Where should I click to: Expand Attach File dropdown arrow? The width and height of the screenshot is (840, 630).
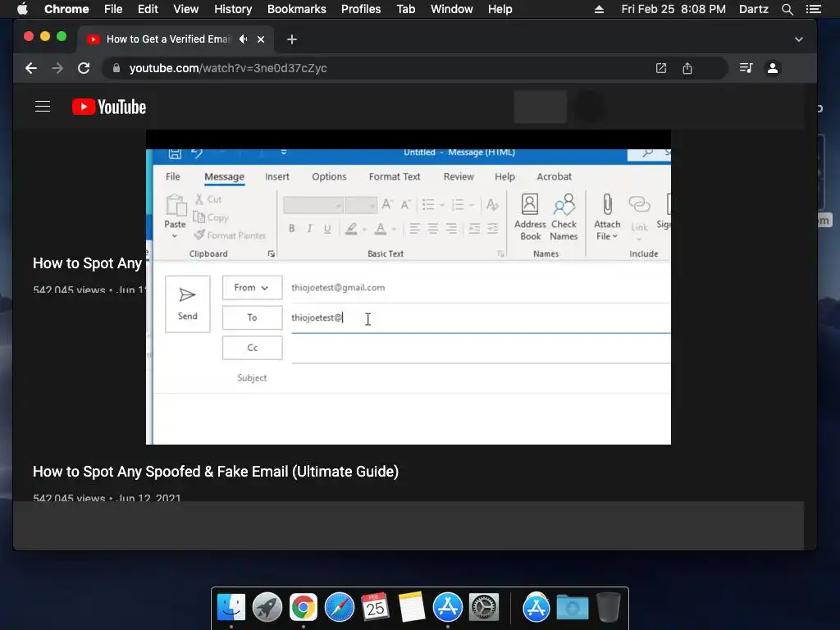[615, 236]
